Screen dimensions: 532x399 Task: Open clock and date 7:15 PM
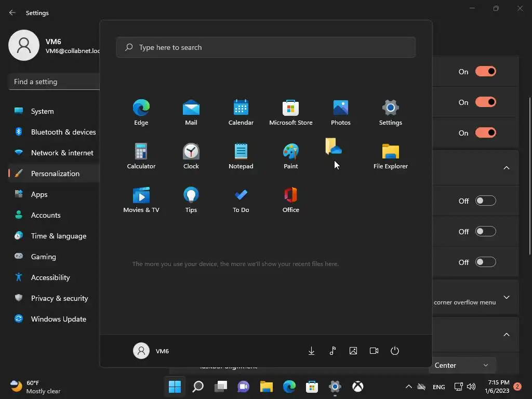[x=497, y=387]
